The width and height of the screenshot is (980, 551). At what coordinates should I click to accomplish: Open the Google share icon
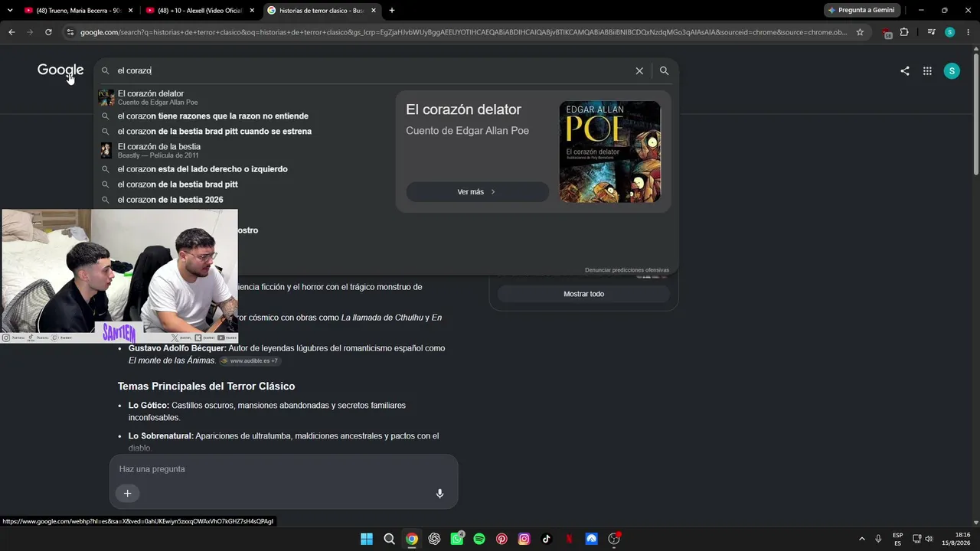[905, 71]
